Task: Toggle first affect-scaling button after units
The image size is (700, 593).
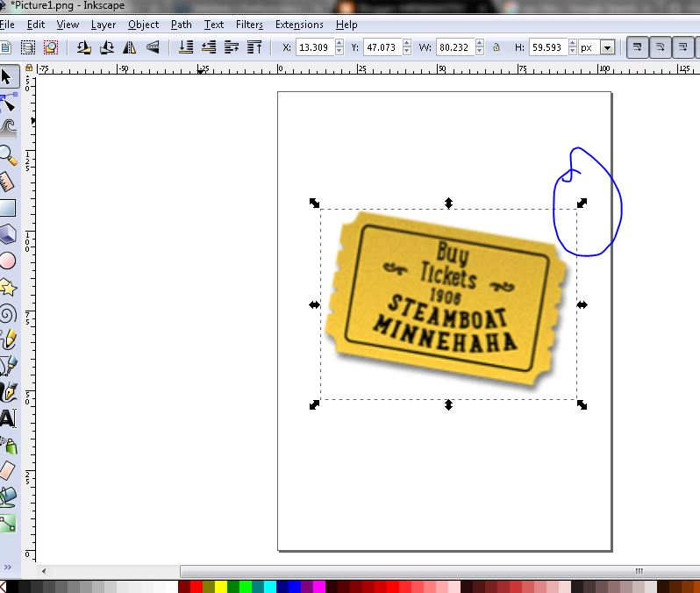Action: (638, 47)
